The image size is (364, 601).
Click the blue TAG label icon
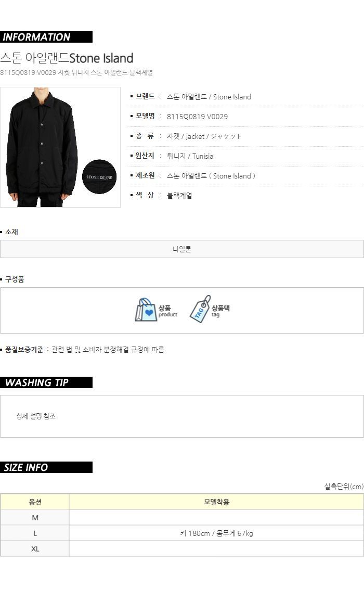click(x=200, y=309)
